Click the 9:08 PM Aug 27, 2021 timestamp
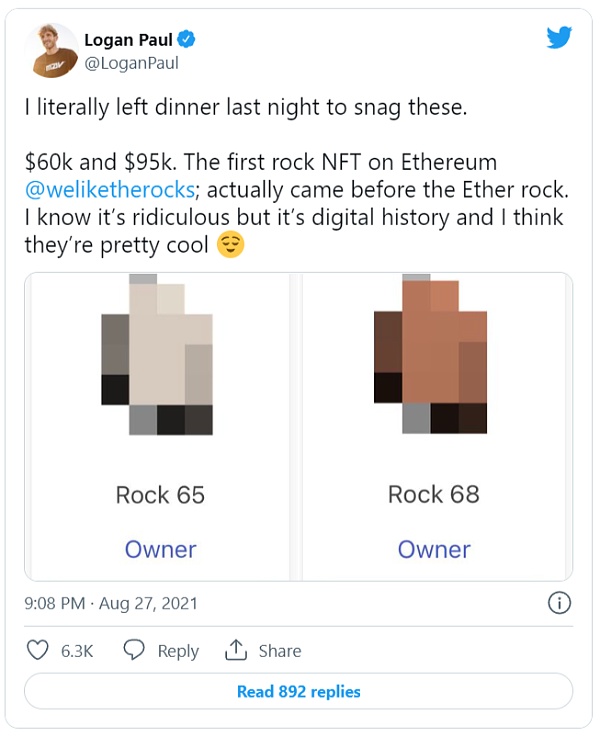The image size is (600, 738). (x=111, y=603)
